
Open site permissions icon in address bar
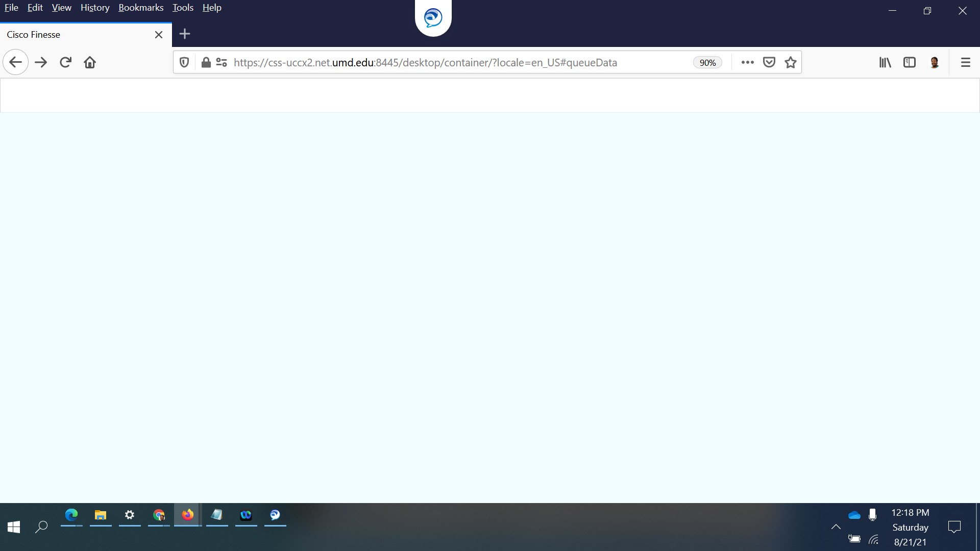point(222,62)
